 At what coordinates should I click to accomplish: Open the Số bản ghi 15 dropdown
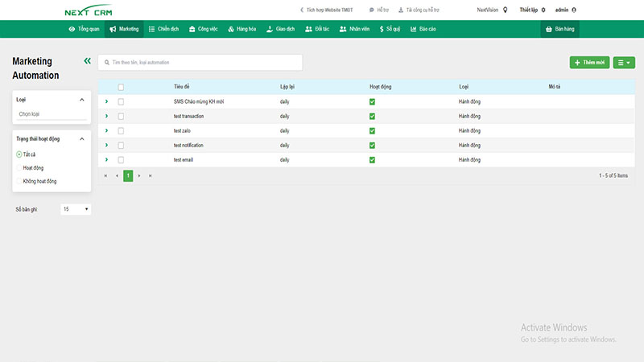point(76,209)
